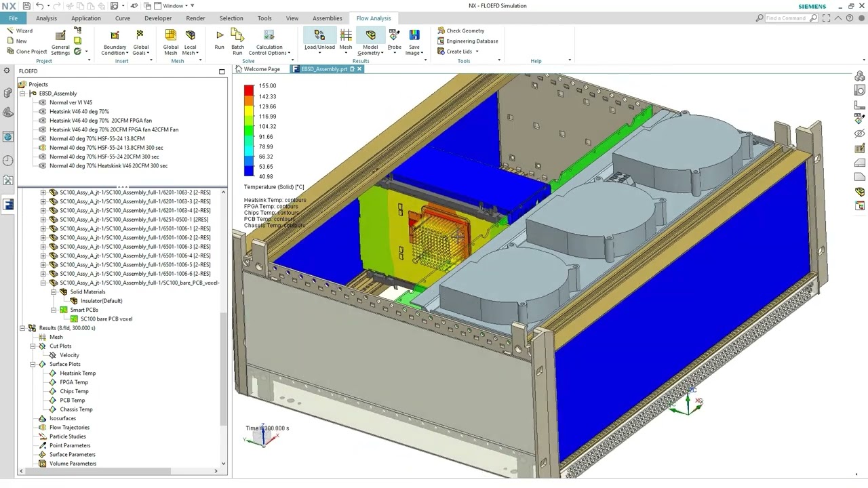Screen dimensions: 868x488
Task: Collapse the Smart PCBs node
Action: [54, 310]
